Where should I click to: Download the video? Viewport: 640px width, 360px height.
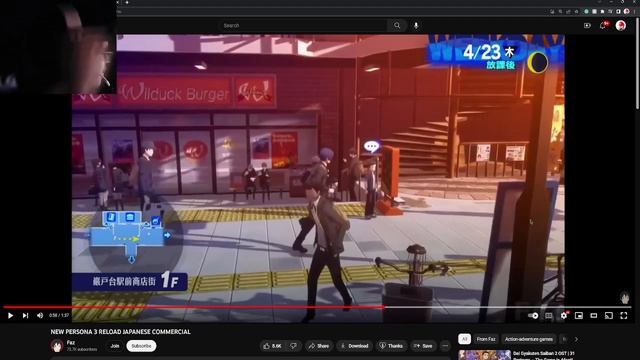point(354,346)
